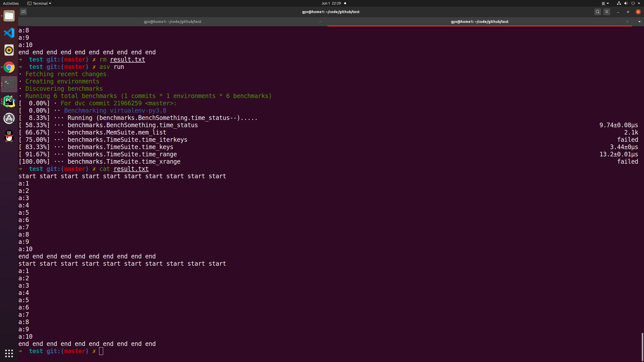Open Ubuntu Software from the dock
644x362 pixels.
coord(9,118)
